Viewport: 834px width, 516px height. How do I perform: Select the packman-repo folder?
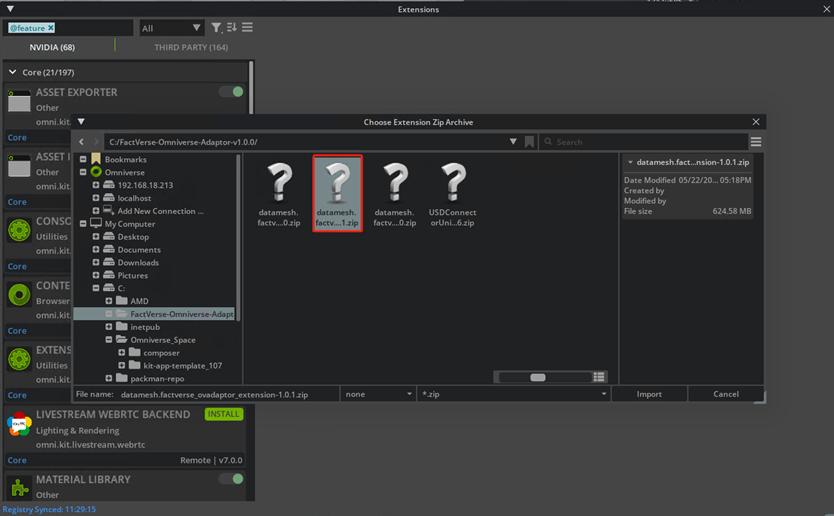(x=157, y=378)
